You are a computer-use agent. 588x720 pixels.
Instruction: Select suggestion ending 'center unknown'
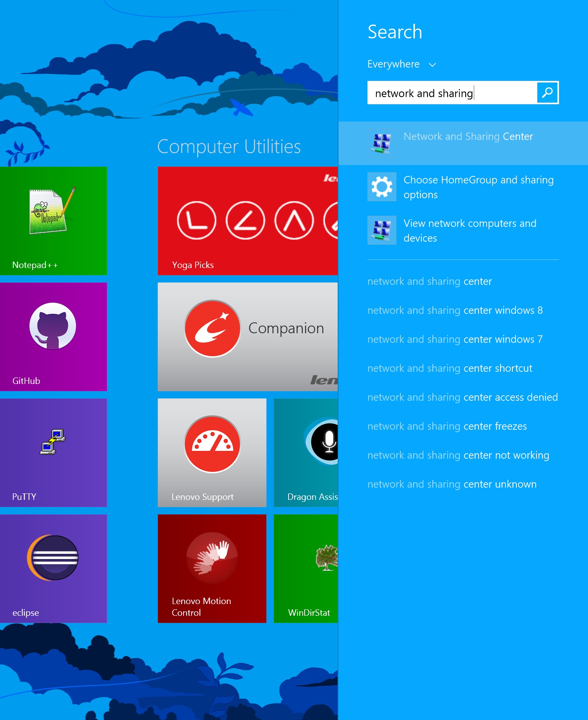[452, 484]
